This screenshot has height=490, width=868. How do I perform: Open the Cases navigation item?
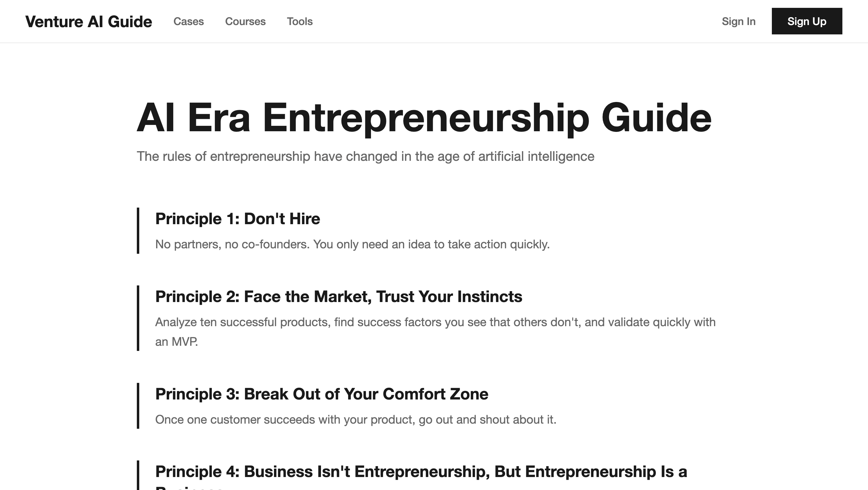[x=189, y=21]
